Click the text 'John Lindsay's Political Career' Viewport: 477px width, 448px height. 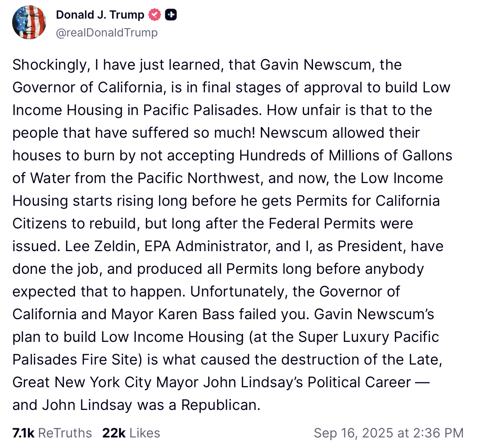coord(307,382)
